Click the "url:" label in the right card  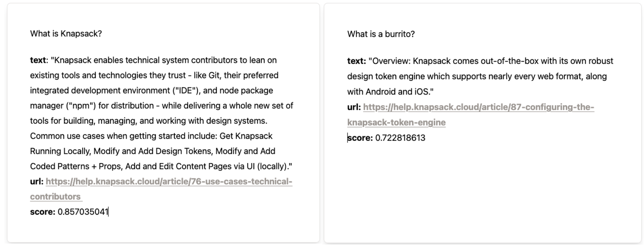pos(354,107)
